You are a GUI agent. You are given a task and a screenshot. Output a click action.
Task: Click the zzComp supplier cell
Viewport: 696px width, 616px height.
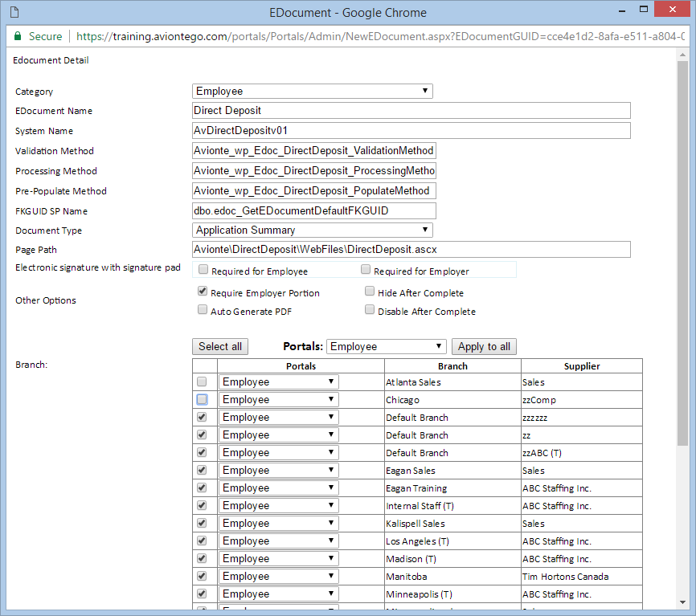[582, 400]
